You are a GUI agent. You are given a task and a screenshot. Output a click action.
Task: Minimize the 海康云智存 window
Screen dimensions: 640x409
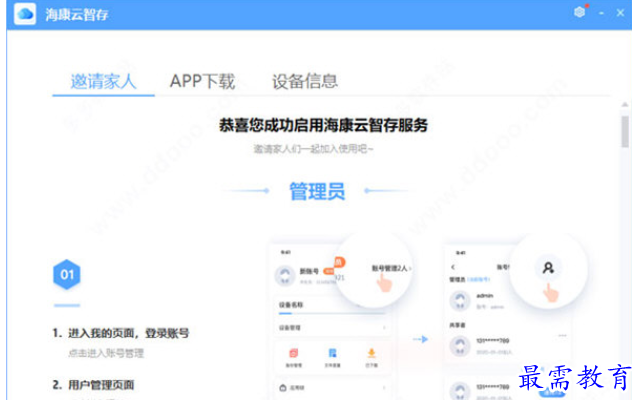pos(601,13)
